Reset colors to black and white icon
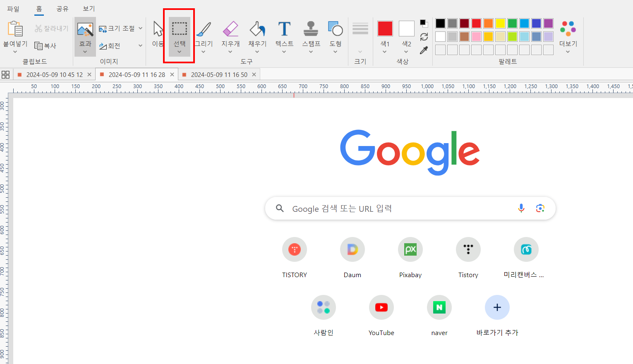This screenshot has width=633, height=364. pos(424,23)
